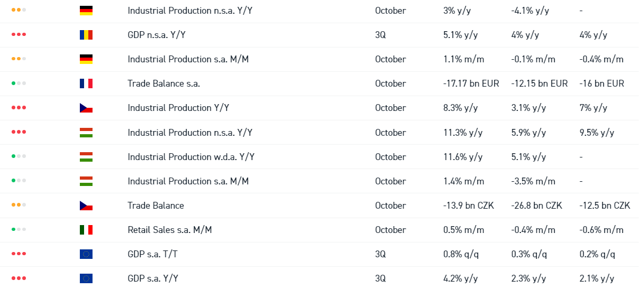Click the French flag beside Trade Balance s.a.
The image size is (644, 289).
point(86,83)
